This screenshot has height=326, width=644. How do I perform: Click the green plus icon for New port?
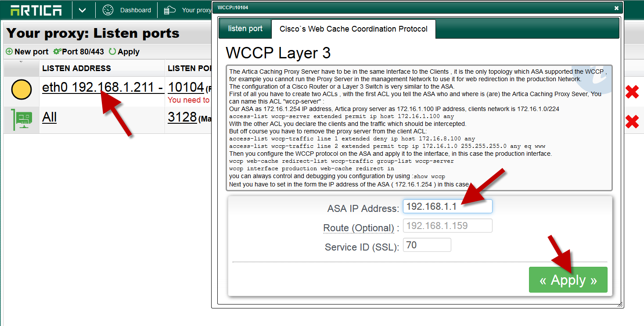click(9, 52)
